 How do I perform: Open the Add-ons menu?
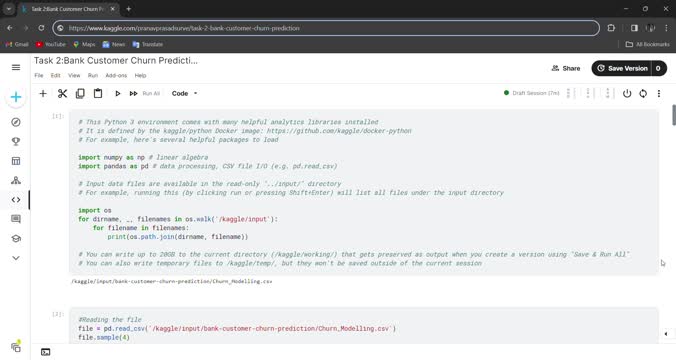116,75
